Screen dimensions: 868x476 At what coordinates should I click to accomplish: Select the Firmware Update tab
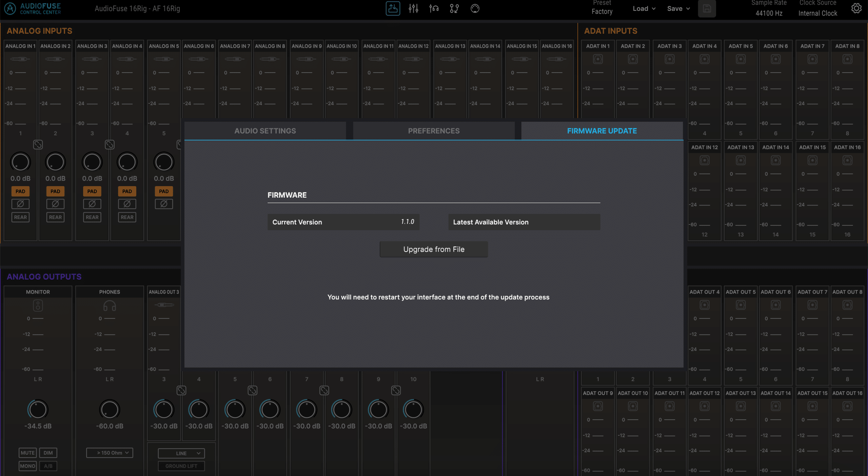point(602,131)
